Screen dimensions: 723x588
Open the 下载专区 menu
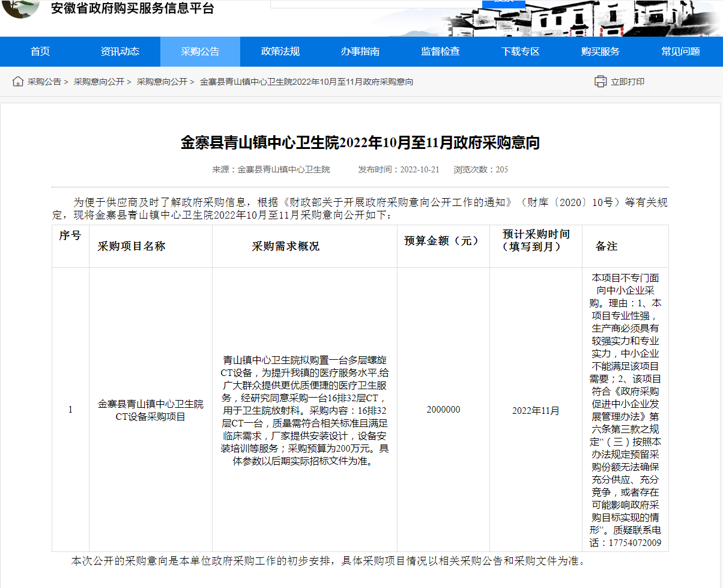[521, 52]
